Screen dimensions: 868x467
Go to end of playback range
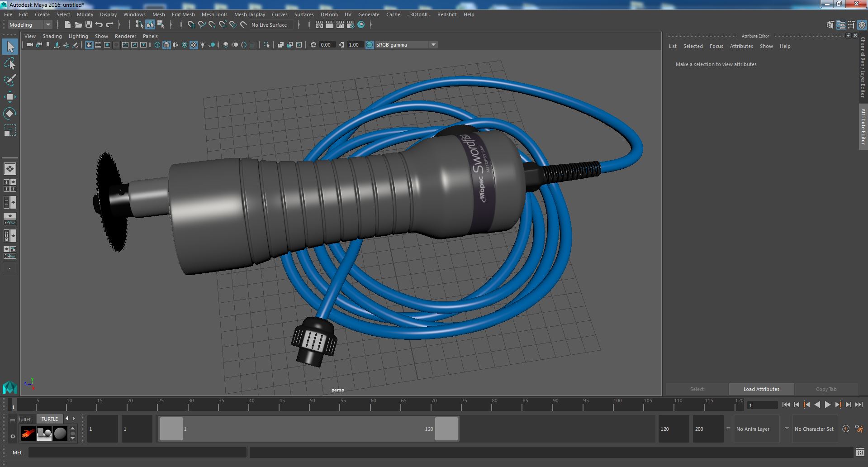point(859,405)
